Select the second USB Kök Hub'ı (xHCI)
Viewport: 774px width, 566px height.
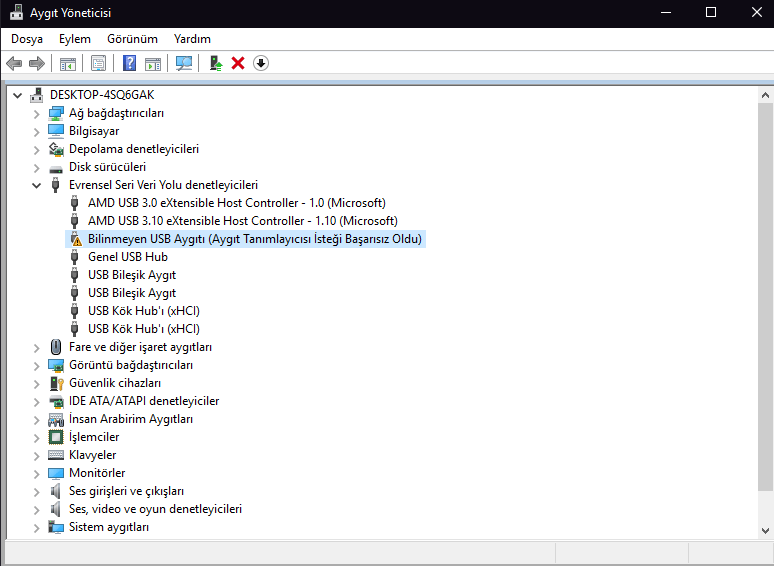click(144, 329)
